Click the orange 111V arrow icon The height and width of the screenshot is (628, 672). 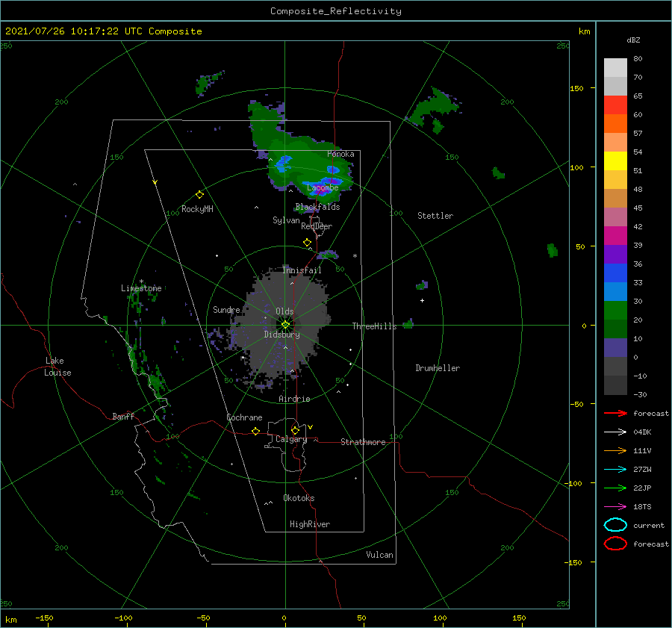[x=615, y=450]
